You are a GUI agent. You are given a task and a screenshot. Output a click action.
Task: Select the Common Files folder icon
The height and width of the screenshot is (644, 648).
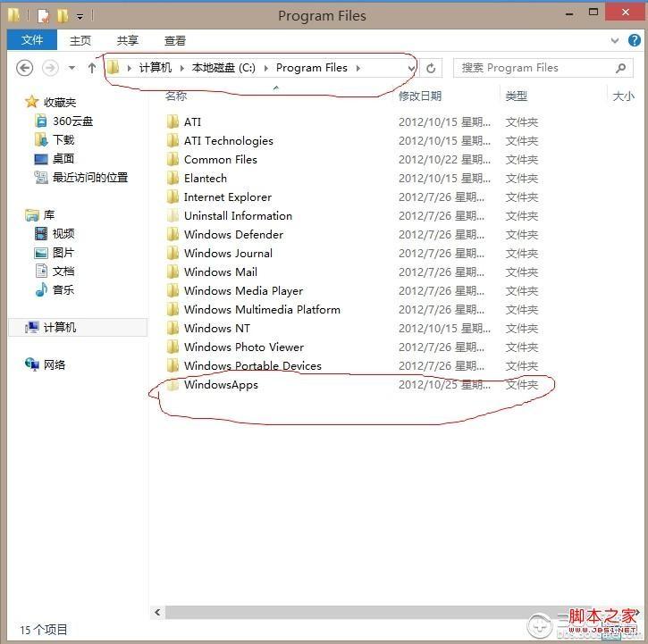(x=173, y=160)
